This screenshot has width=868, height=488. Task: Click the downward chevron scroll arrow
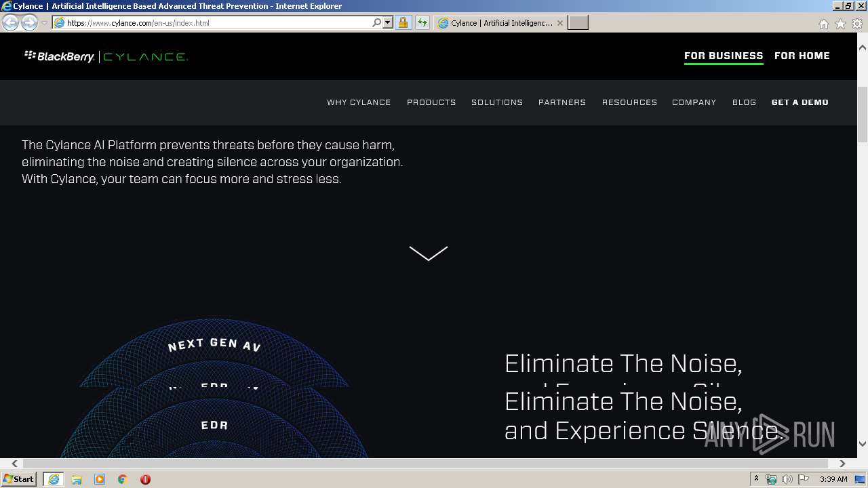coord(429,253)
